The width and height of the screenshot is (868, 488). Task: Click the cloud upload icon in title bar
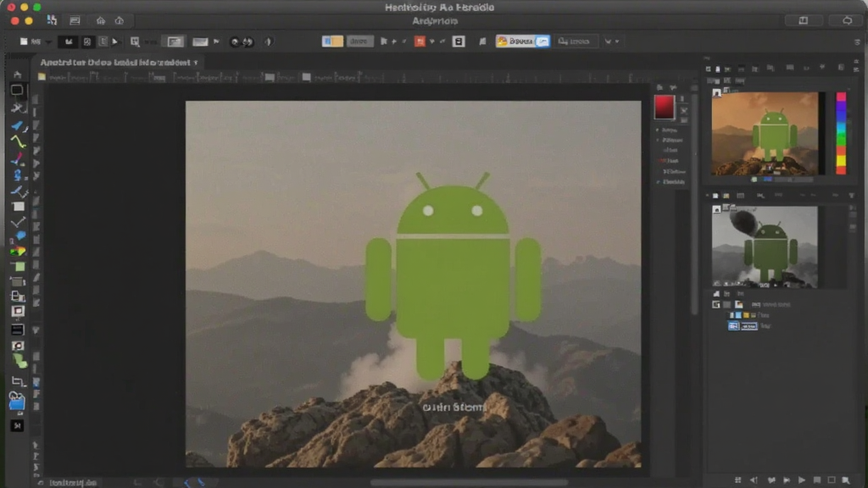pyautogui.click(x=119, y=20)
